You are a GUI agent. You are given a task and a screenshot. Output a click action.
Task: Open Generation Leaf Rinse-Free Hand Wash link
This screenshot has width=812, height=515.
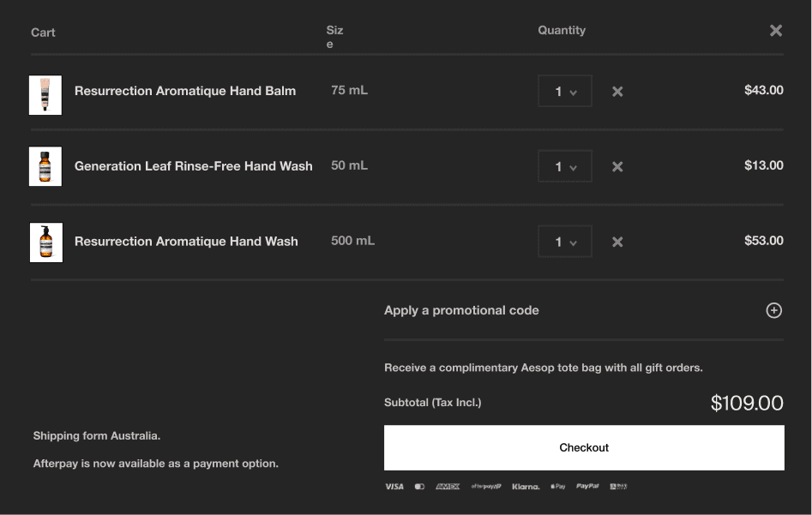pyautogui.click(x=194, y=166)
